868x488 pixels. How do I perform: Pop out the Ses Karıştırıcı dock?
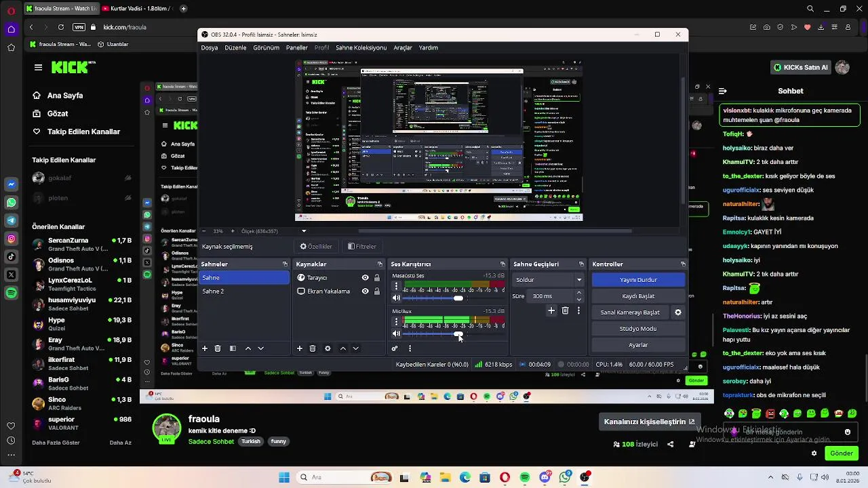click(x=502, y=264)
